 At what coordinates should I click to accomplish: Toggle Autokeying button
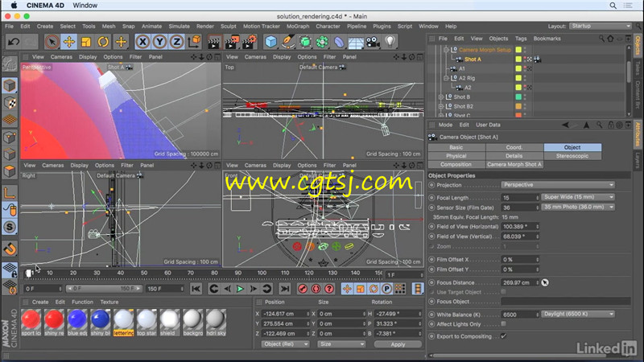[316, 289]
